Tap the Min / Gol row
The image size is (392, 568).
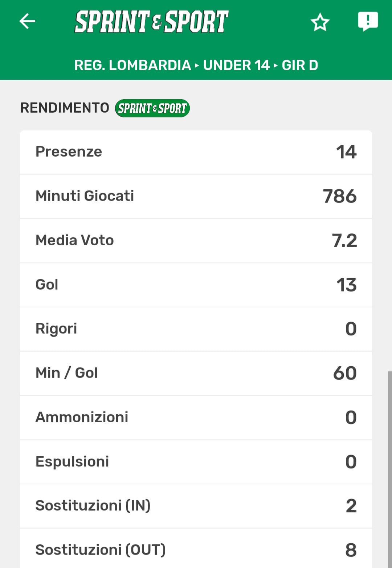[x=196, y=373]
